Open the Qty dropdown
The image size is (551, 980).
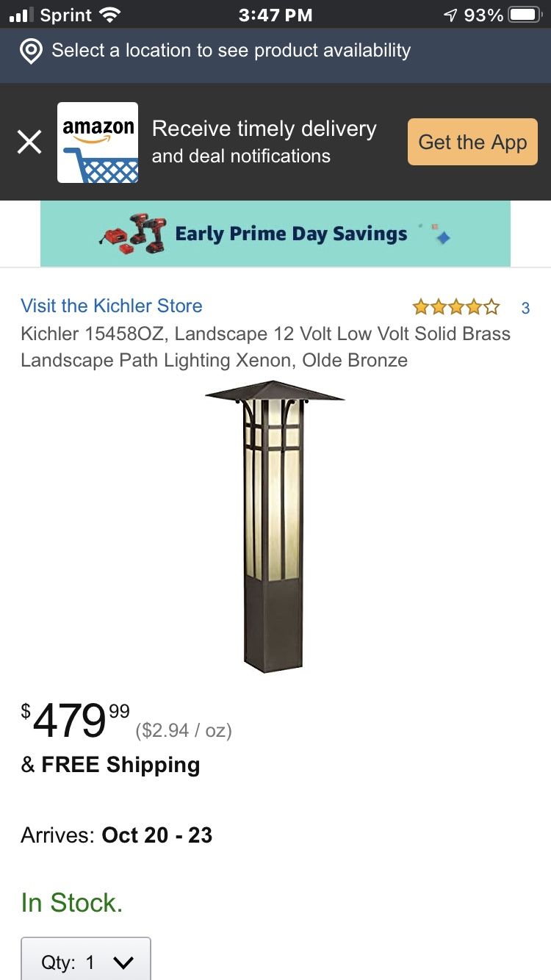tap(84, 959)
